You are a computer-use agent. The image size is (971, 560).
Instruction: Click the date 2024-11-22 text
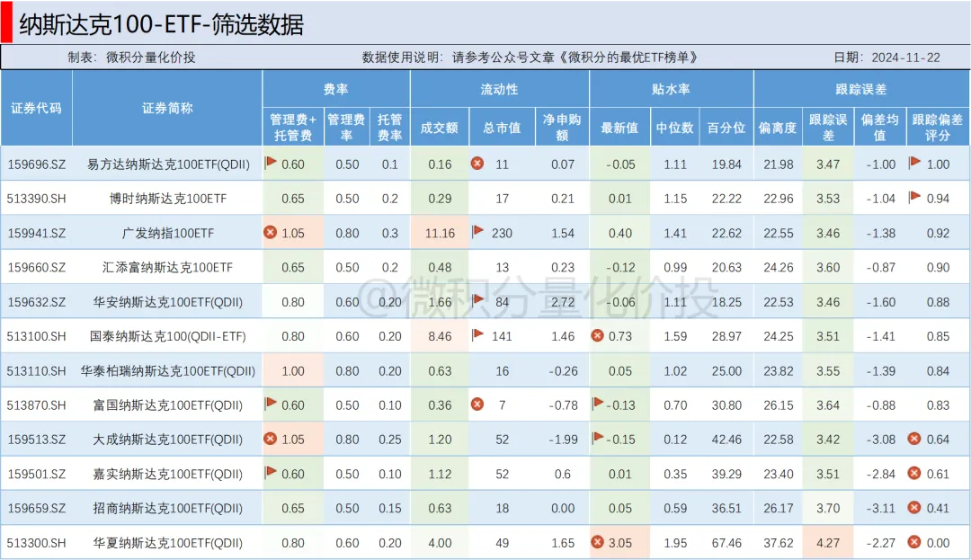tap(905, 57)
